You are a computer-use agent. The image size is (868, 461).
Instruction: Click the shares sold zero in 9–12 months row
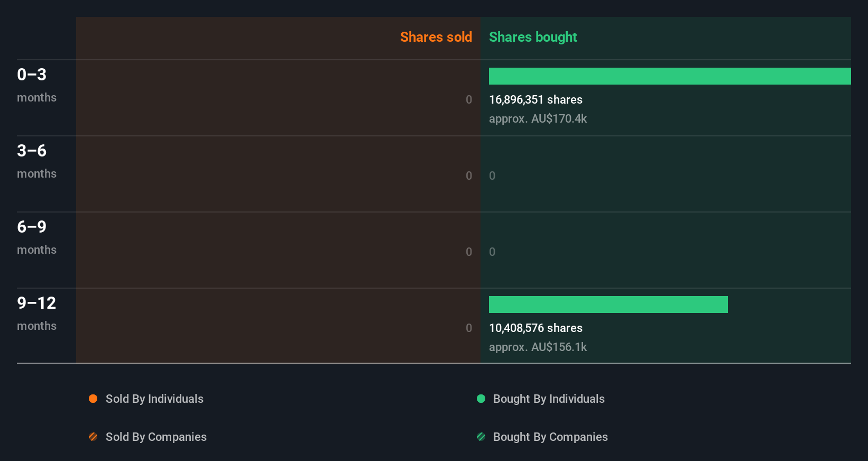click(469, 328)
